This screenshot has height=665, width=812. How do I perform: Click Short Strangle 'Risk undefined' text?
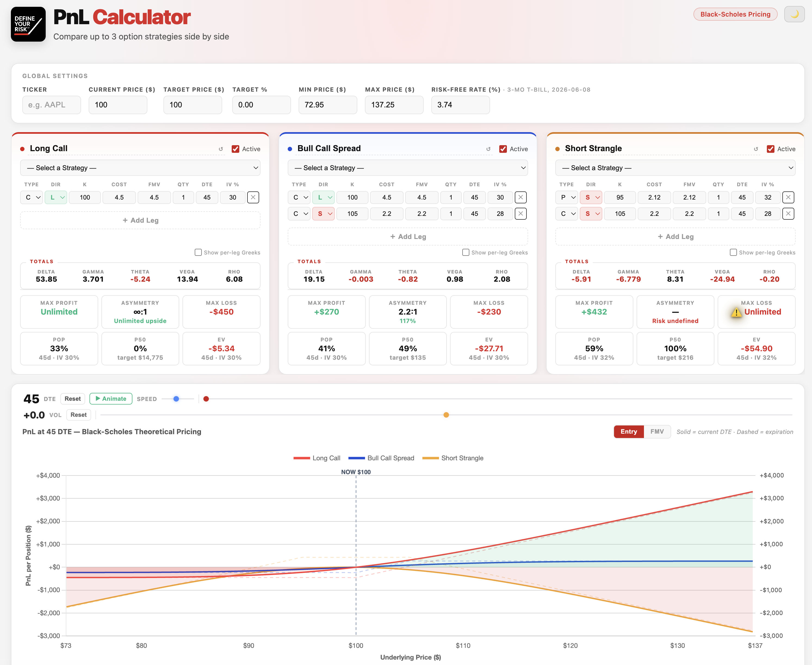675,321
